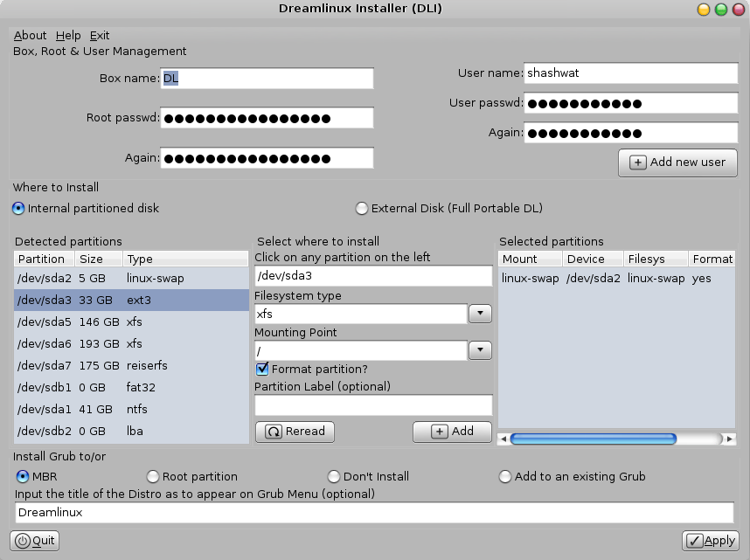Expand the Mounting Point dropdown
Image resolution: width=750 pixels, height=560 pixels.
[x=480, y=350]
